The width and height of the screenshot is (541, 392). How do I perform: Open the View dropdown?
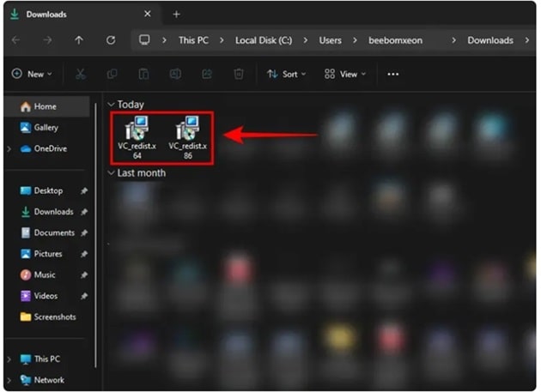pyautogui.click(x=344, y=75)
